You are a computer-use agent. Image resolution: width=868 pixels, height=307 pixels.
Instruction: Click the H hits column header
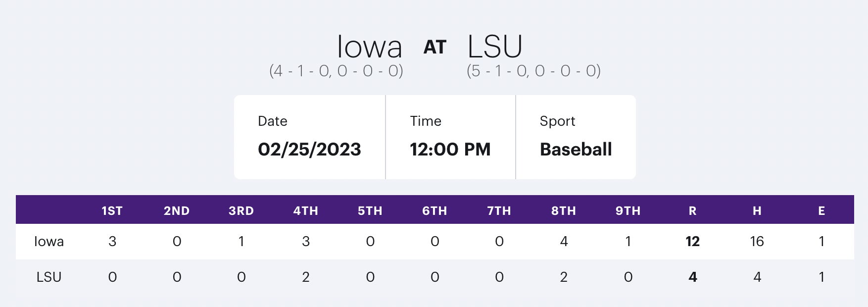tap(757, 211)
